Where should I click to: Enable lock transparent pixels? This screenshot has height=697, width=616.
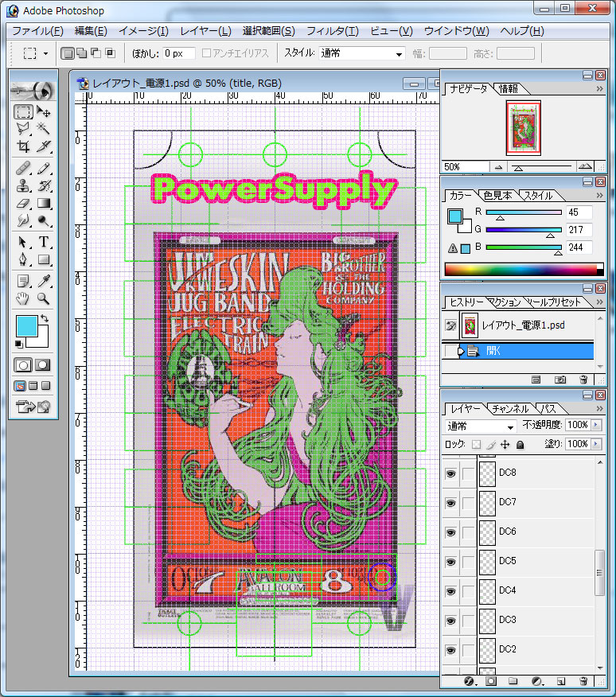pyautogui.click(x=477, y=445)
